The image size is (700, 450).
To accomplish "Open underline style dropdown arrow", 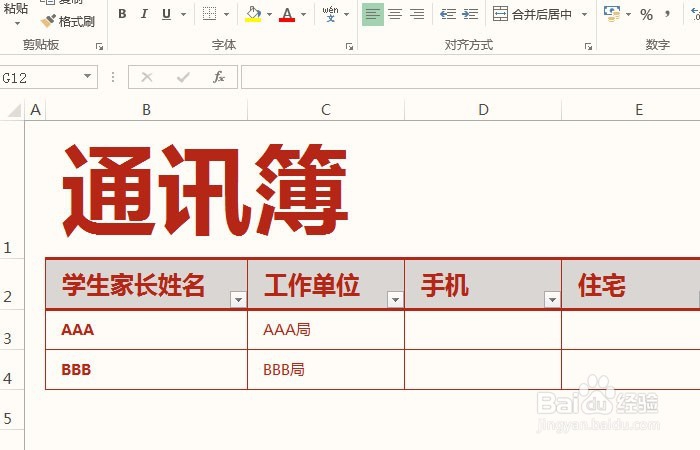I will coord(183,14).
